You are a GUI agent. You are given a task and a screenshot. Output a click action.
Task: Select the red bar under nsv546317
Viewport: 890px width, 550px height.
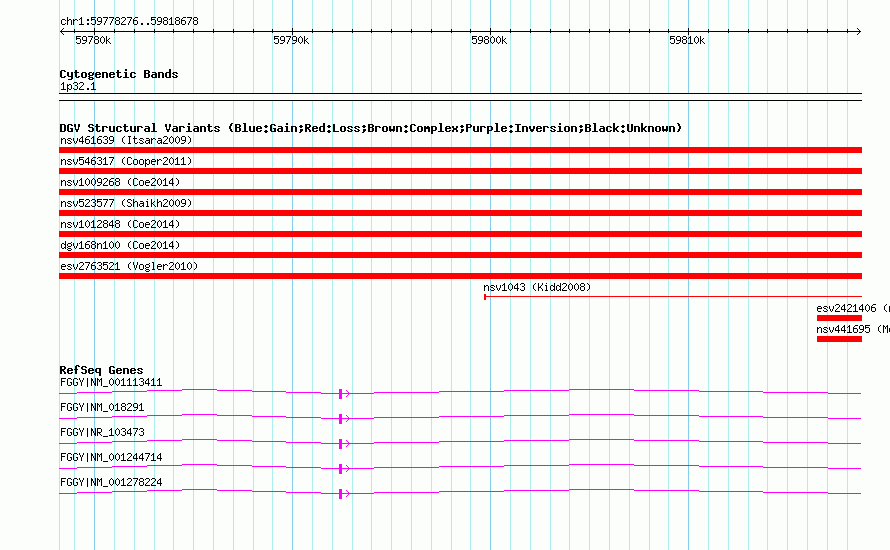pyautogui.click(x=460, y=171)
